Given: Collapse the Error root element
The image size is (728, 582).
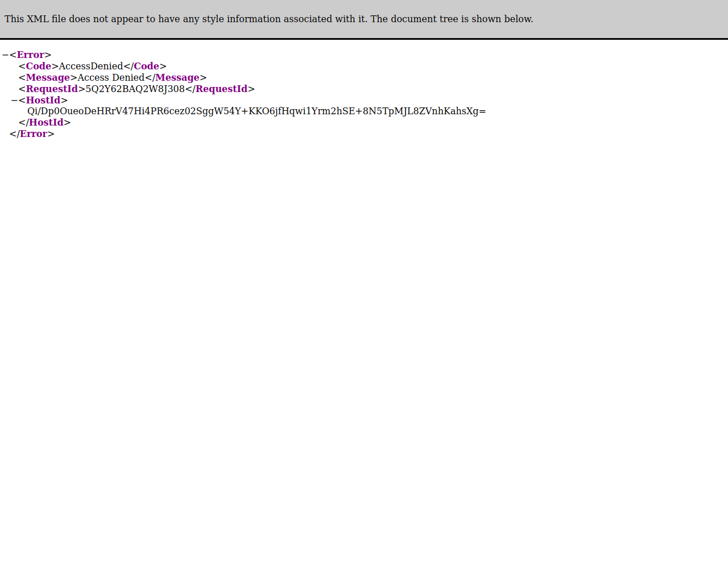Looking at the screenshot, I should [x=5, y=55].
